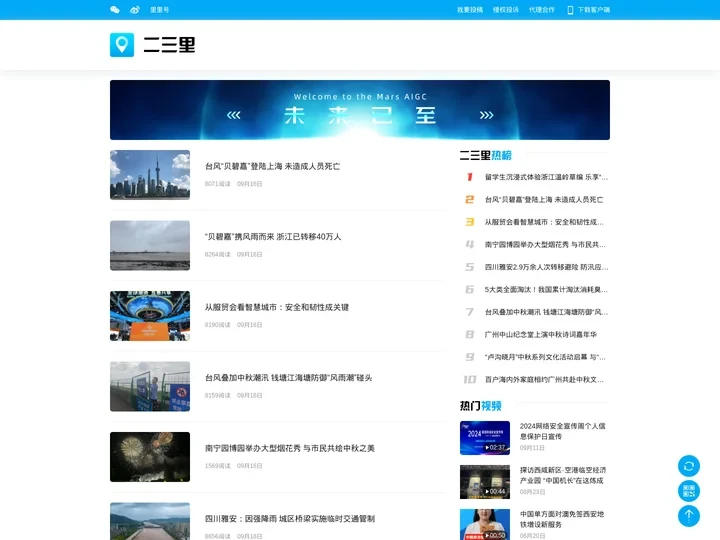The width and height of the screenshot is (720, 540).
Task: Open hot list item 9 "卢沟晓月"中秋系列文化活动
Action: tap(545, 357)
